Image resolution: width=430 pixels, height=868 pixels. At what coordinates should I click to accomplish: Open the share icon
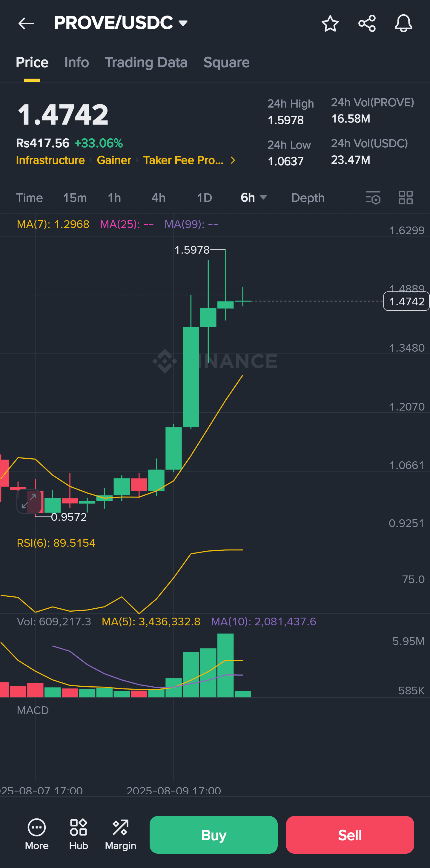coord(367,24)
